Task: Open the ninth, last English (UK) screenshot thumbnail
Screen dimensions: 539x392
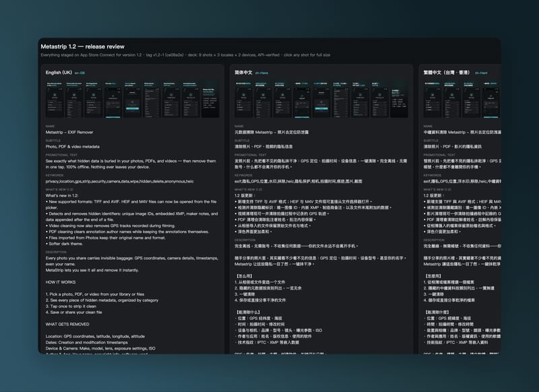Action: (x=210, y=100)
